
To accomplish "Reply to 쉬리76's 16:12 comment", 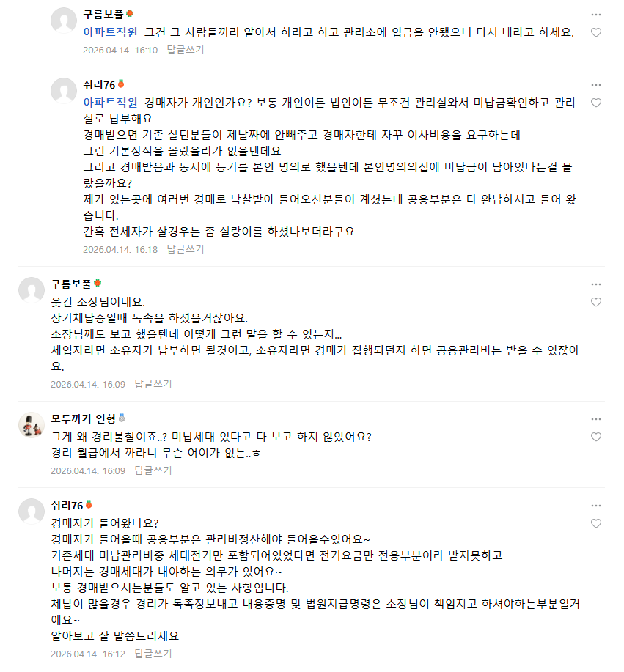I will click(153, 654).
